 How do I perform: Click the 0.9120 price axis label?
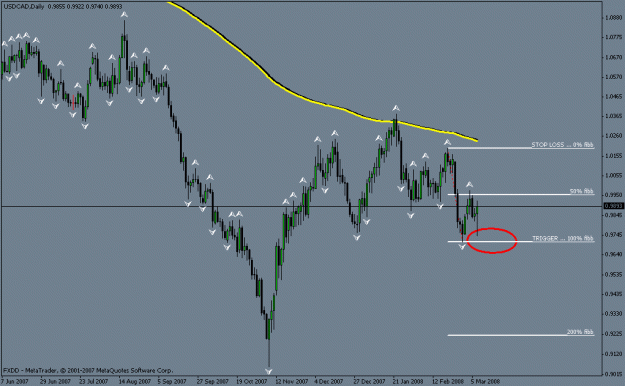click(x=613, y=354)
